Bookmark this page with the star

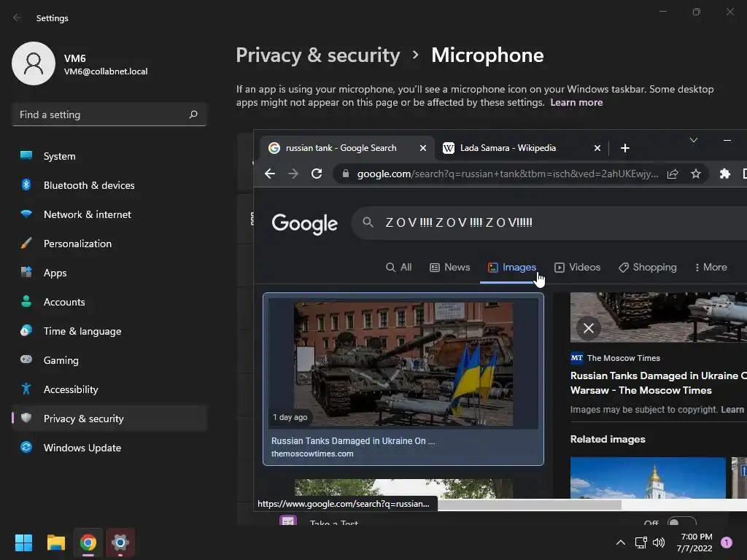696,174
